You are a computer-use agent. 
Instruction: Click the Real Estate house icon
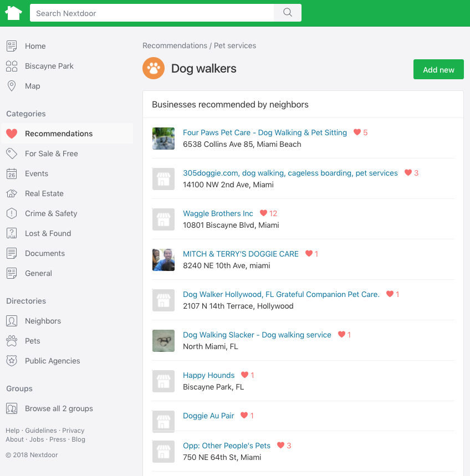coord(12,193)
